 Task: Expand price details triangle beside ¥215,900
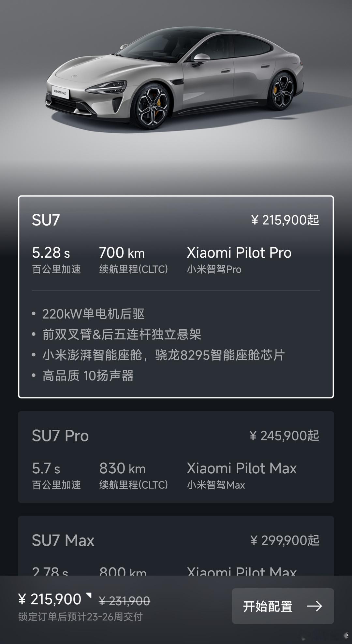pos(89,595)
